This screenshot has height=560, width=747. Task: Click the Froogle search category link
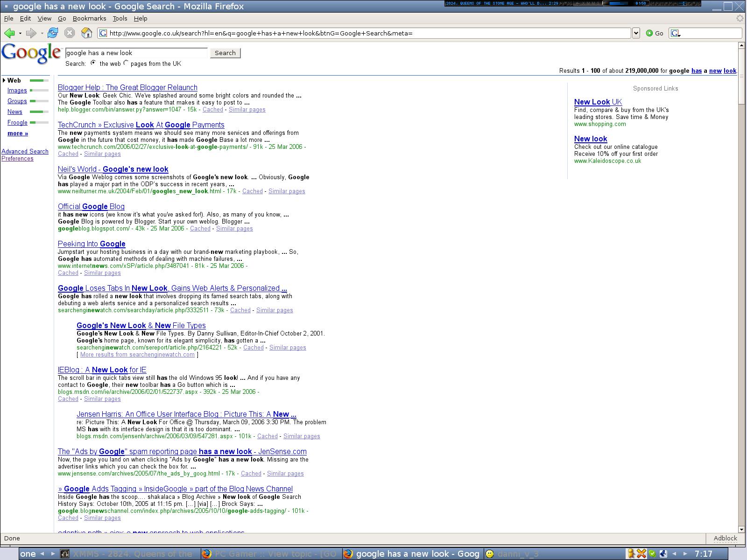click(17, 122)
